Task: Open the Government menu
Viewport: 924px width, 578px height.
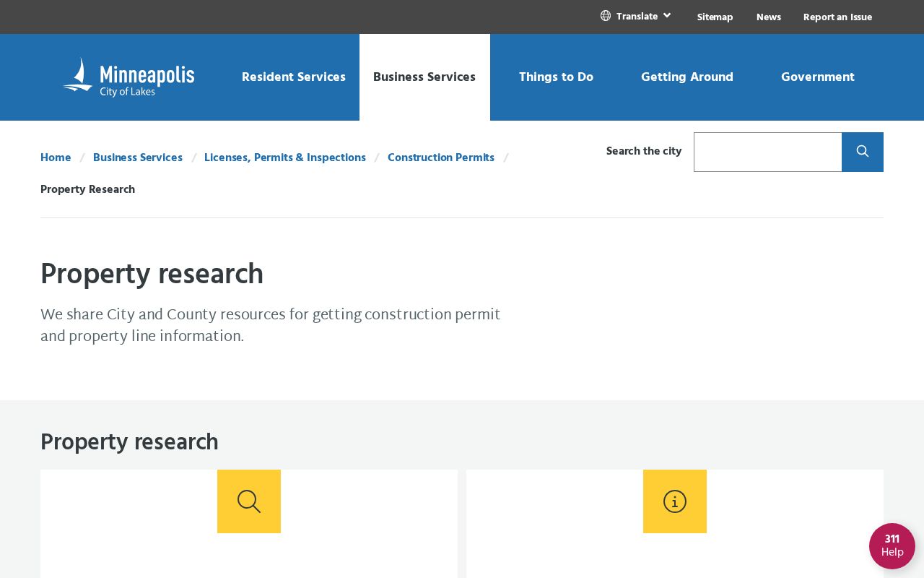Action: 818,77
